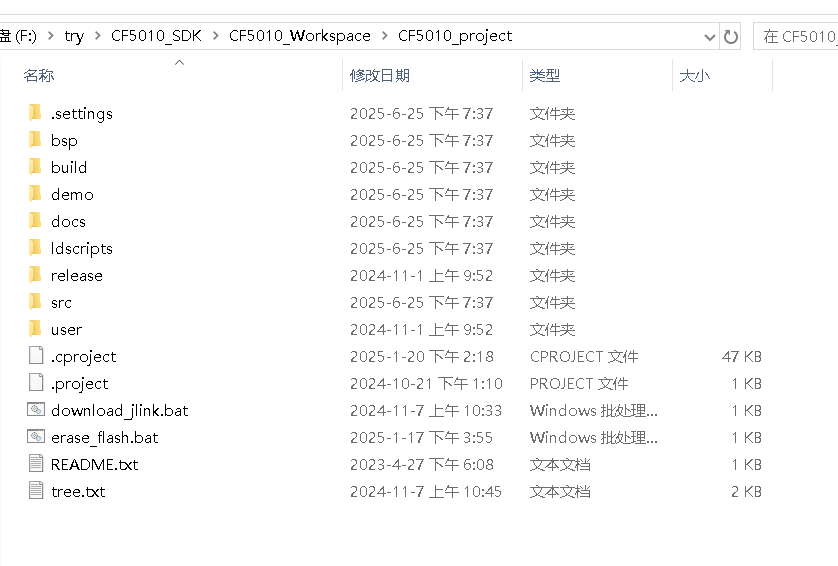The height and width of the screenshot is (566, 838).
Task: Select the 'tree.txt' file name
Action: pos(78,491)
